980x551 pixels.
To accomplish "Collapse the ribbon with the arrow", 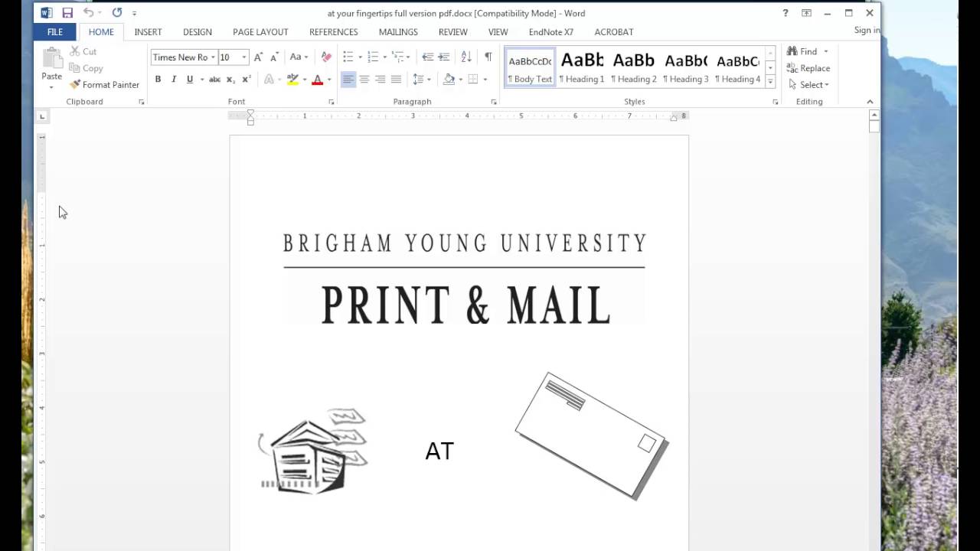I will [870, 102].
